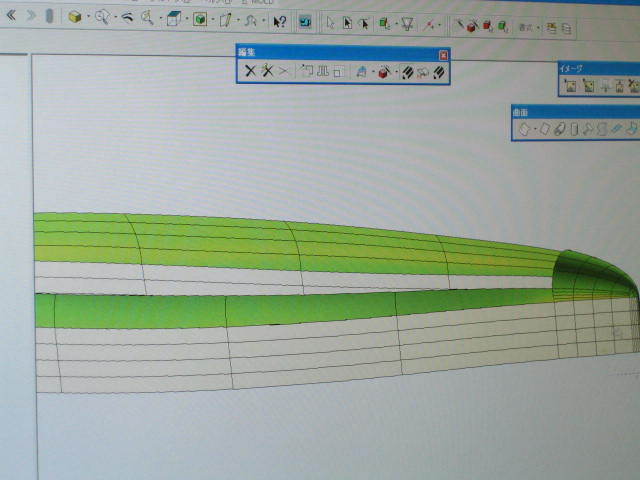Screen dimensions: 640x480
Task: Select the magnifier zoom tool
Action: (x=148, y=19)
